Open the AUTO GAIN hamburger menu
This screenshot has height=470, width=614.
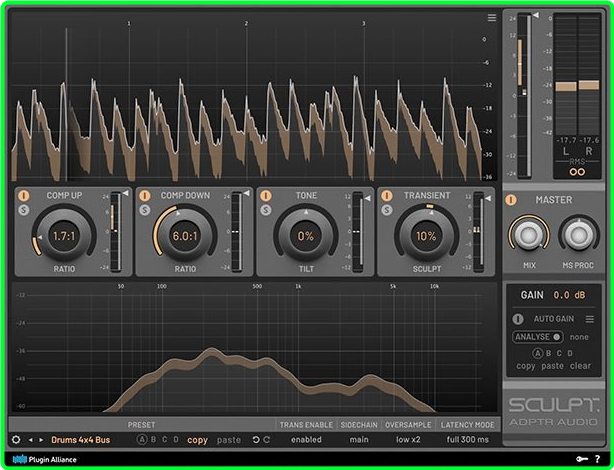pos(590,319)
